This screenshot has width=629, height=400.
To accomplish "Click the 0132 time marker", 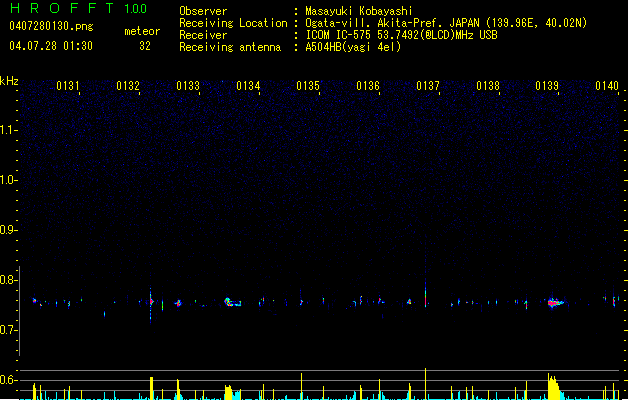I will pyautogui.click(x=128, y=86).
